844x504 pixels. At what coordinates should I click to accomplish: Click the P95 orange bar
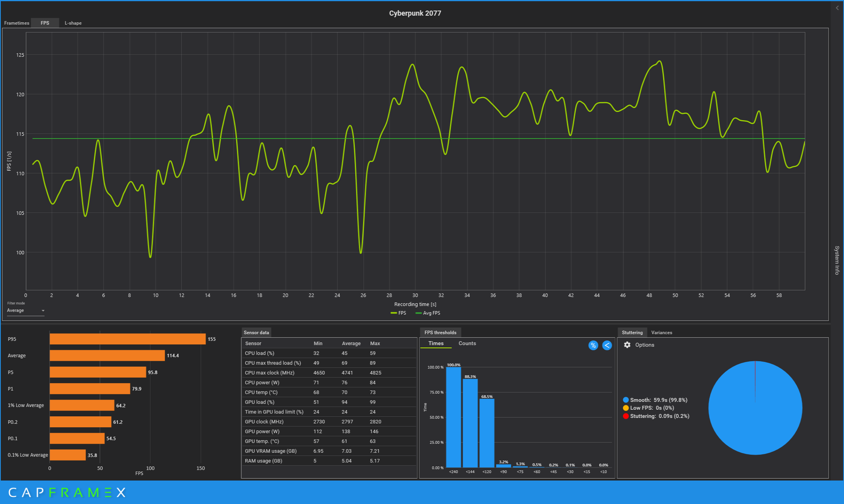[x=128, y=339]
